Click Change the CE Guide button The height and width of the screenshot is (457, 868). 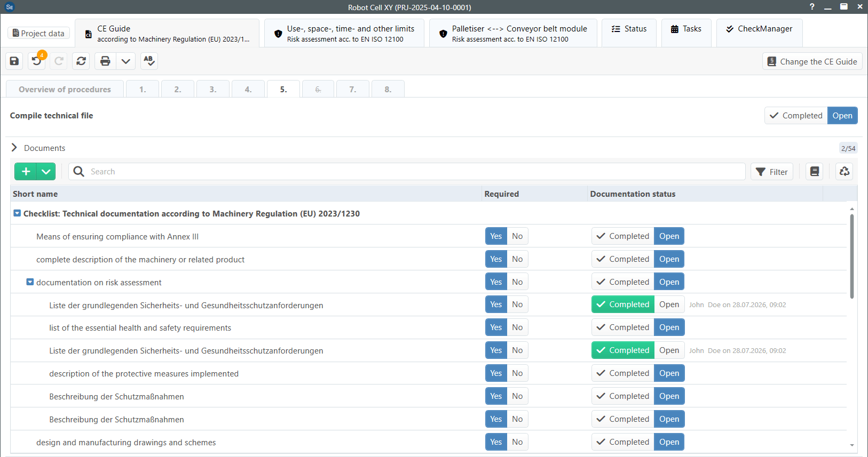(x=812, y=62)
